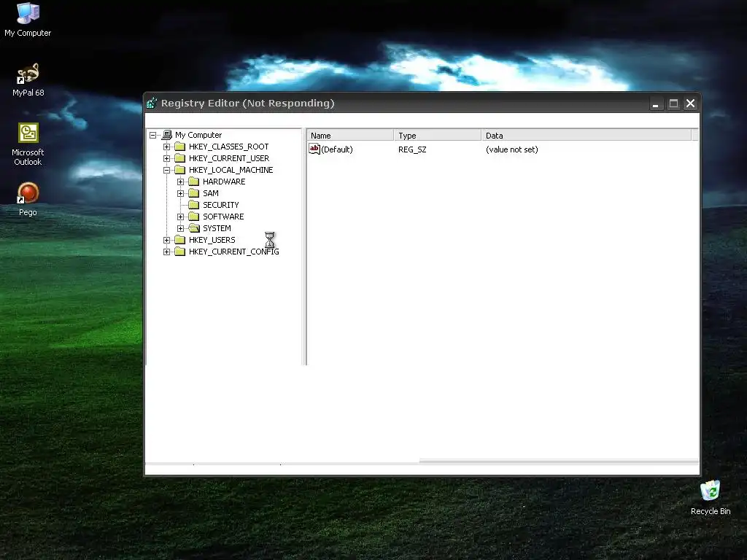Select HKEY_CURRENT_CONFIG label
The image size is (747, 560).
(234, 252)
